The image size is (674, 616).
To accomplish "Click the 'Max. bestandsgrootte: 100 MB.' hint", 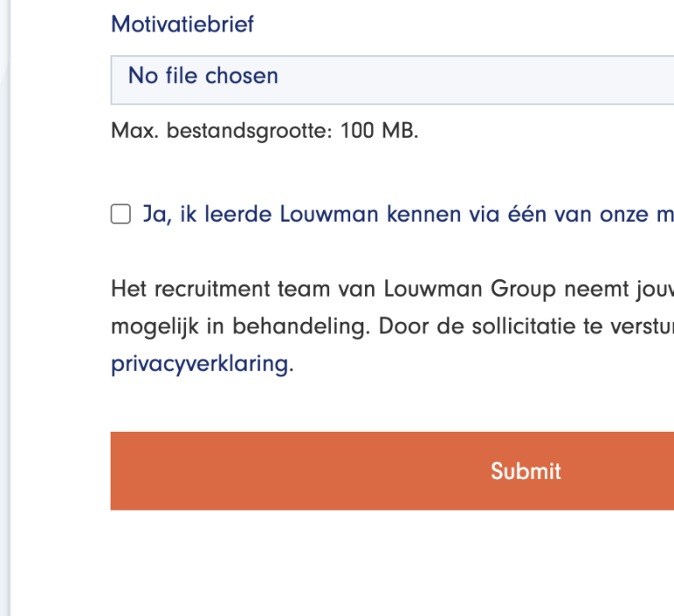I will pyautogui.click(x=264, y=130).
